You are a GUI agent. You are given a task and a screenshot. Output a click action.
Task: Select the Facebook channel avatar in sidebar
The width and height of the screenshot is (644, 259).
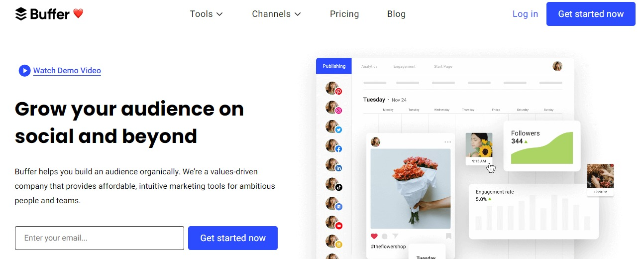(333, 146)
